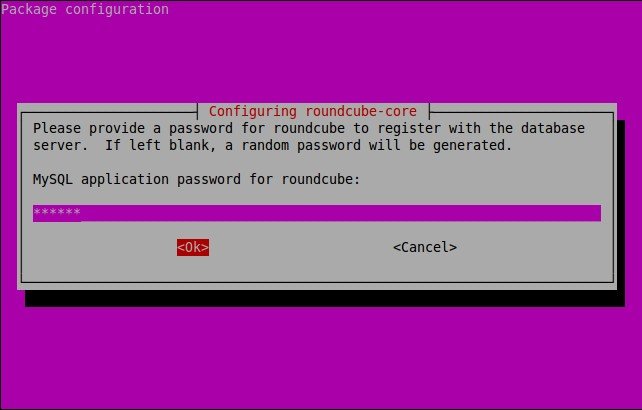The image size is (642, 410).
Task: Focus the MySQL application password field
Action: [x=317, y=213]
